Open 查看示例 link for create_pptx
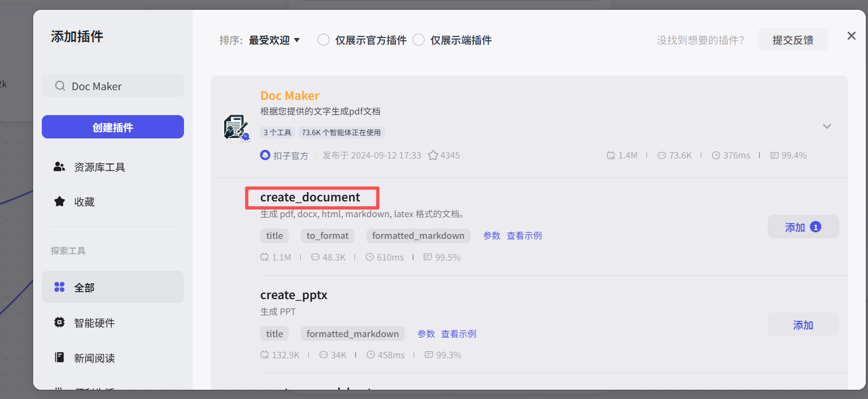868x399 pixels. point(459,334)
